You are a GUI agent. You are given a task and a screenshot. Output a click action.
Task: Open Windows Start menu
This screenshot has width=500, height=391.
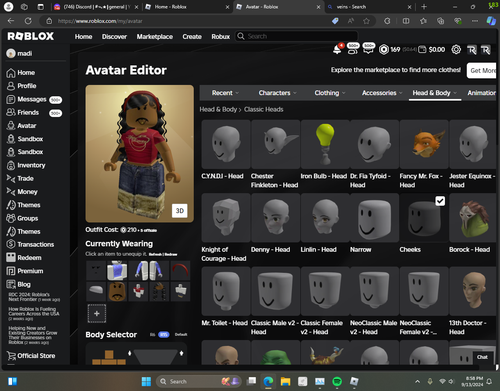[x=146, y=381]
